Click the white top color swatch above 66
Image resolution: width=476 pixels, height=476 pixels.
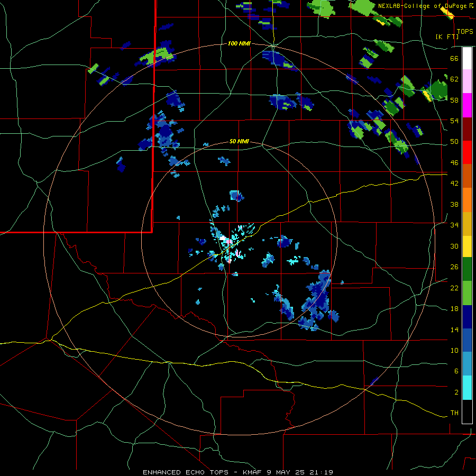[467, 58]
